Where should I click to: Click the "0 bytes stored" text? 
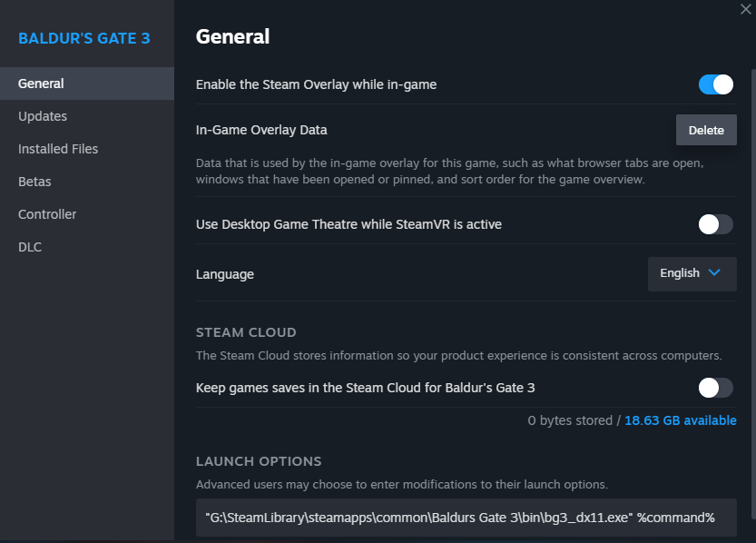(x=570, y=420)
